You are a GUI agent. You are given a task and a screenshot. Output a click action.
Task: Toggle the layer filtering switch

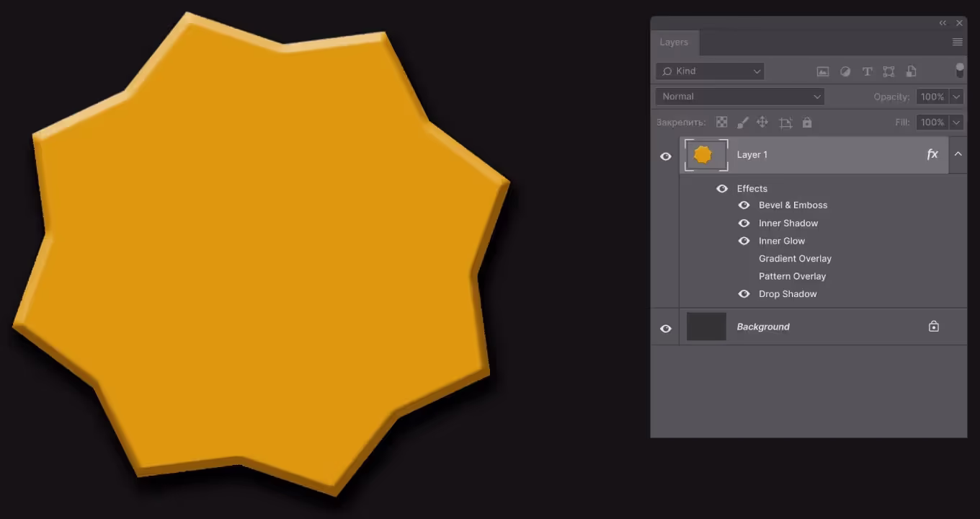coord(959,70)
